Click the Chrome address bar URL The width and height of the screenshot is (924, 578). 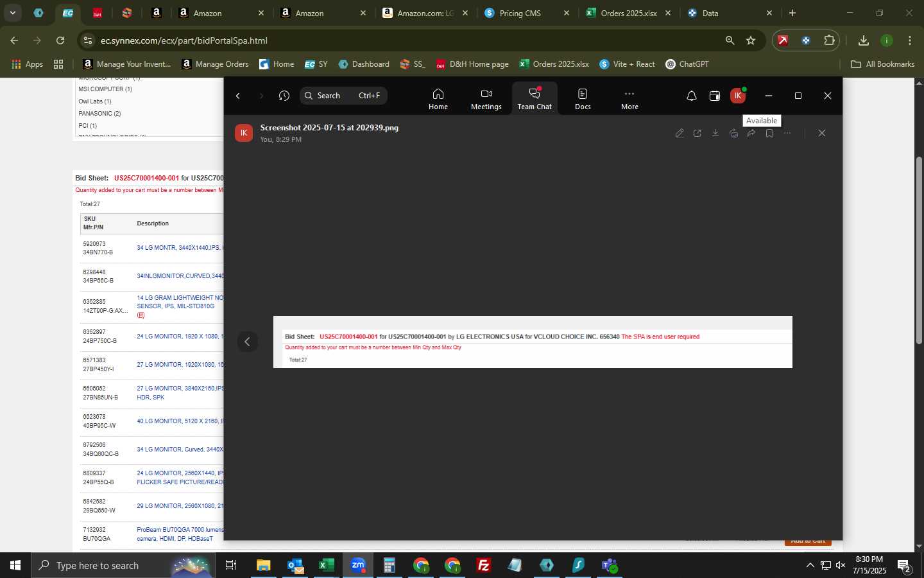184,40
